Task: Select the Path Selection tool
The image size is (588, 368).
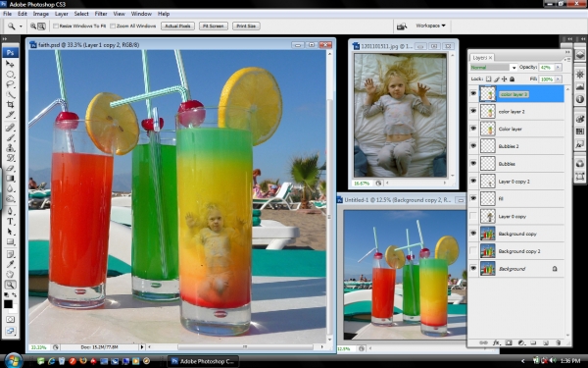Action: point(10,232)
